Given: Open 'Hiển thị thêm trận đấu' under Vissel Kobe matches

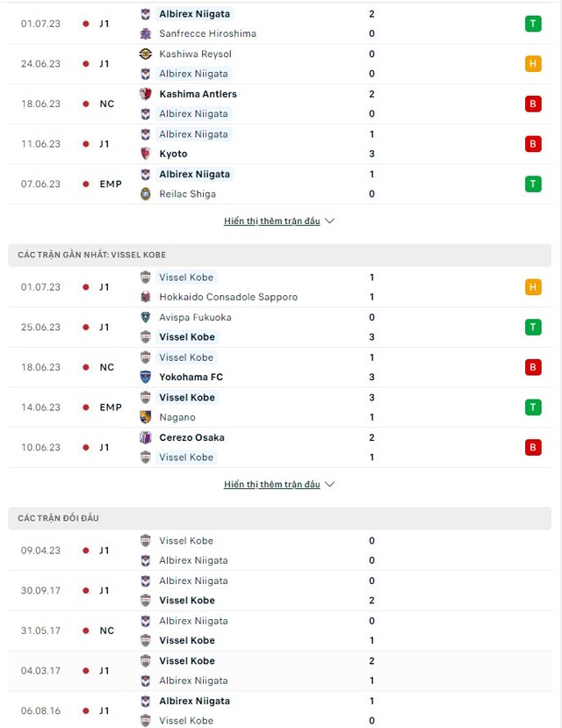Looking at the screenshot, I should tap(272, 485).
